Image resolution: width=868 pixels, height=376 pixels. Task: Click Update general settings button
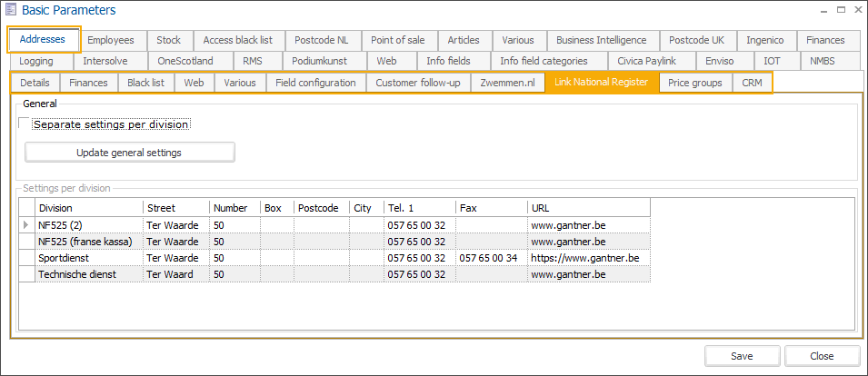(130, 153)
